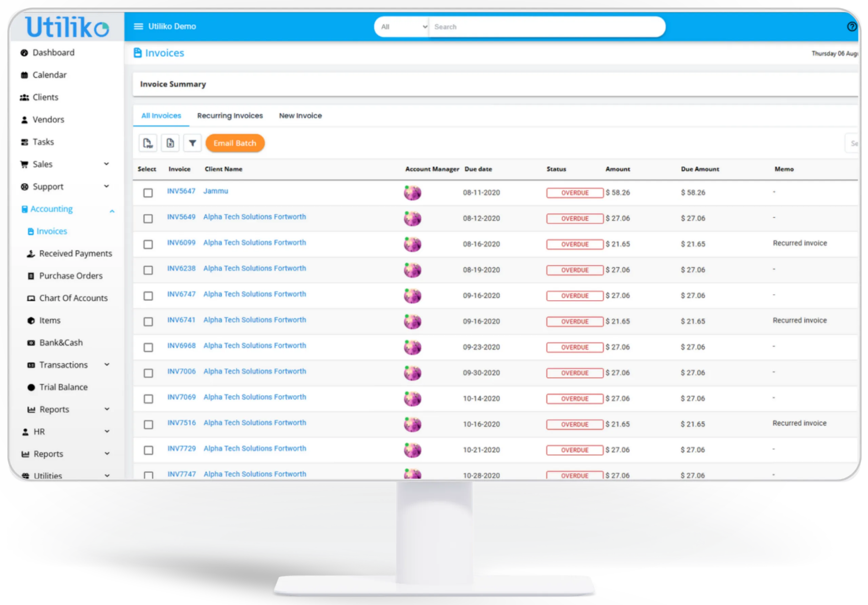The image size is (868, 605).
Task: Open invoice INV5647 link
Action: pos(181,191)
